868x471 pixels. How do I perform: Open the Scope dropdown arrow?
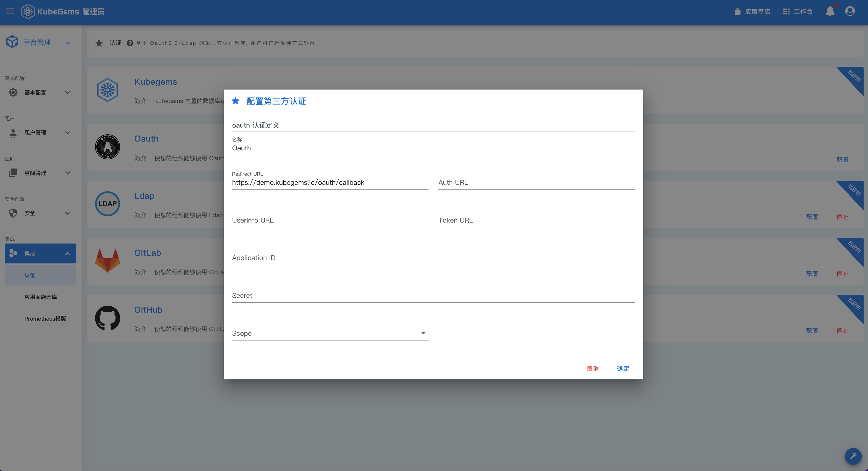423,333
